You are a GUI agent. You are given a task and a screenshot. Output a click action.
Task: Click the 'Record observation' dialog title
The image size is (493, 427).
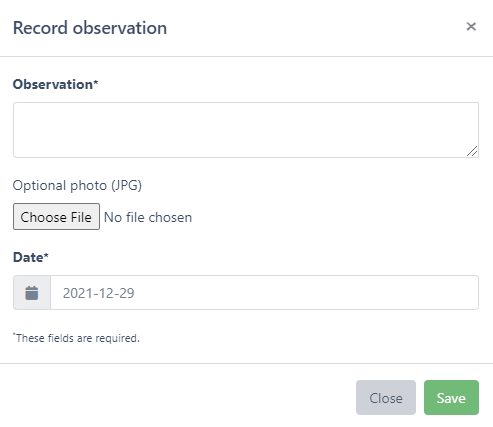pyautogui.click(x=90, y=28)
